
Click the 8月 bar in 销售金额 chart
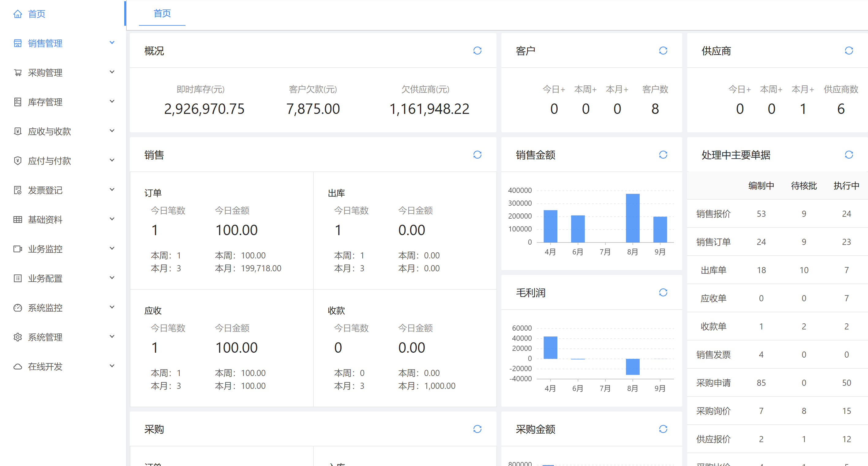tap(632, 218)
